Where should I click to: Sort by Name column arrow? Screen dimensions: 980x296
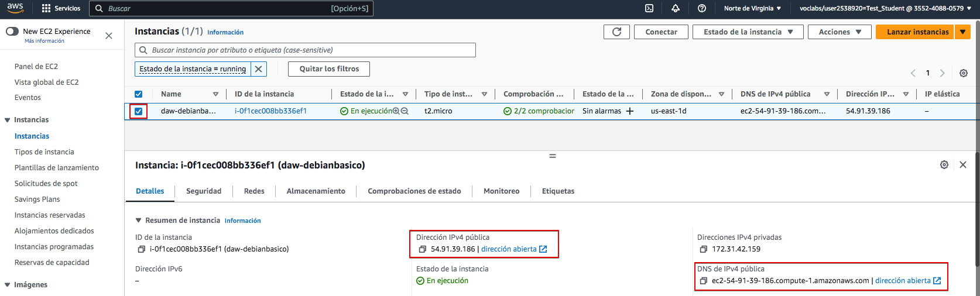[215, 94]
